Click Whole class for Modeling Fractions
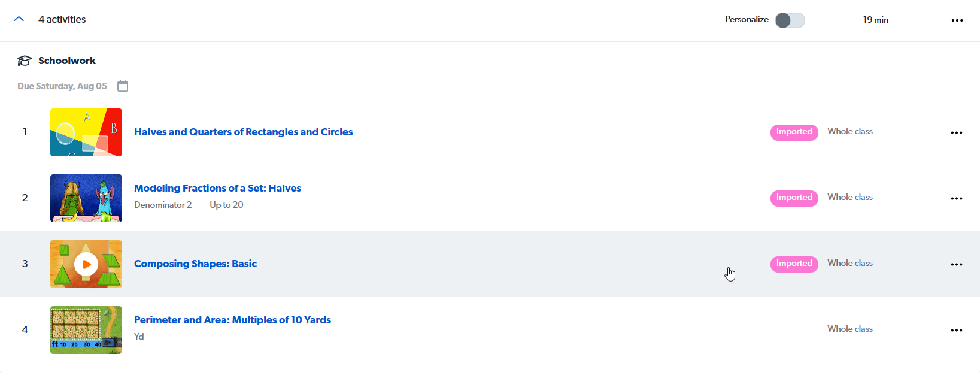The width and height of the screenshot is (980, 372). pyautogui.click(x=849, y=197)
